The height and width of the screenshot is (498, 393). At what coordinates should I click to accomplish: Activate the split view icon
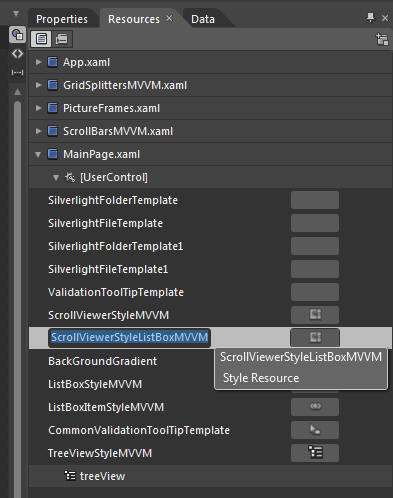point(17,72)
